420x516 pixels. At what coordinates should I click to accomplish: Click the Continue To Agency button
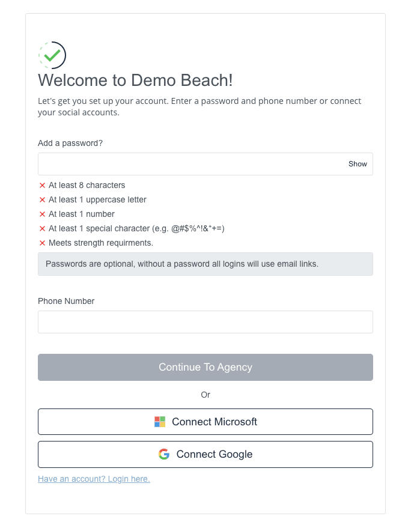coord(205,367)
